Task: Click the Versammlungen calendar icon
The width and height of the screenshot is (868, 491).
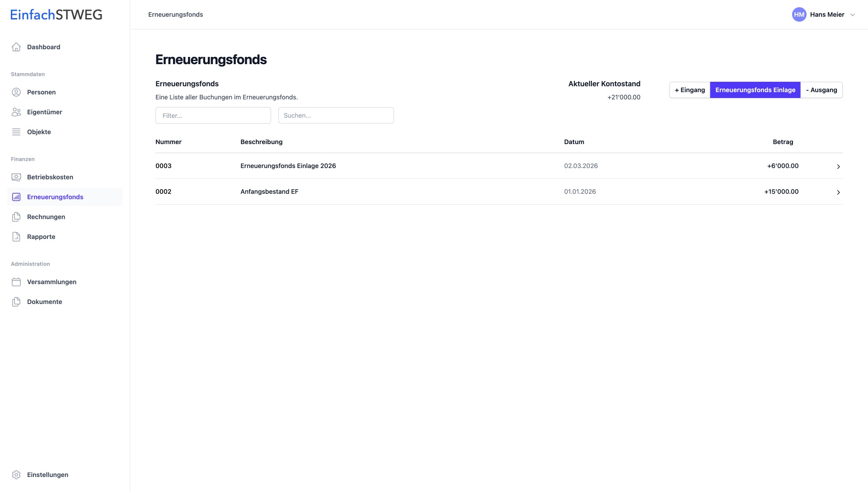Action: [x=16, y=282]
